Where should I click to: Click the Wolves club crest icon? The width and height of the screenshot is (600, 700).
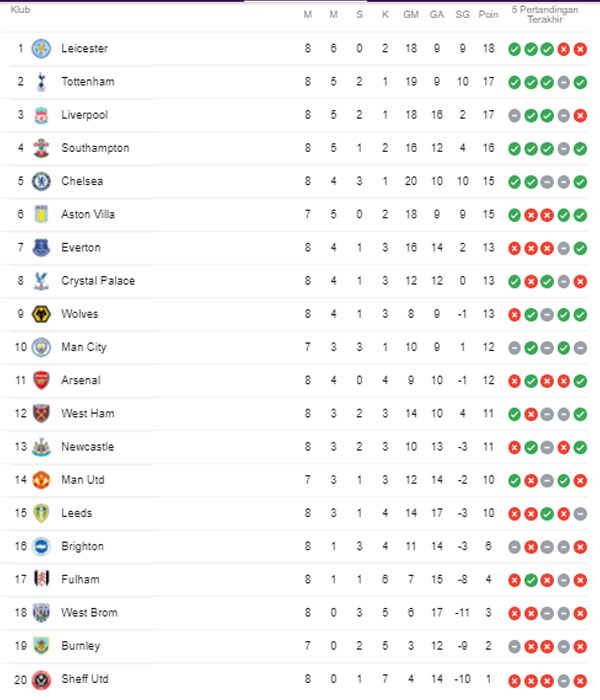41,314
